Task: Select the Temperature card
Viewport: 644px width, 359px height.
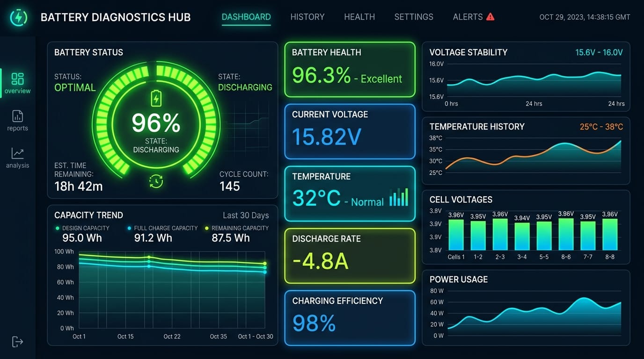Action: (350, 194)
